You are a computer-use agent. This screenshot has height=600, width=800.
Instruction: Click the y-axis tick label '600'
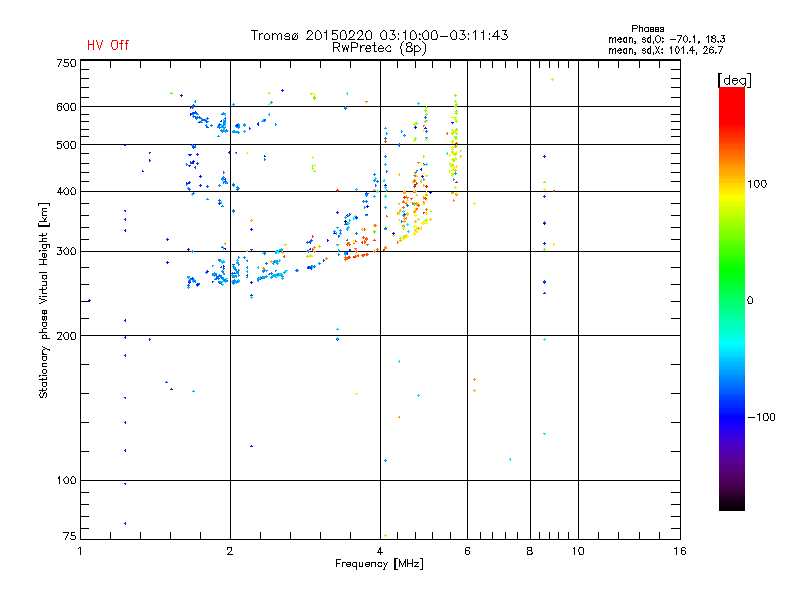[x=66, y=107]
